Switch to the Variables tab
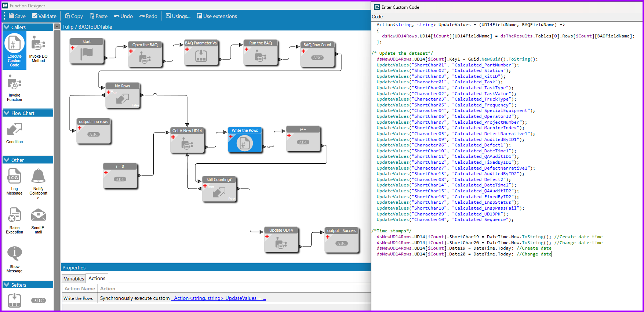 74,279
